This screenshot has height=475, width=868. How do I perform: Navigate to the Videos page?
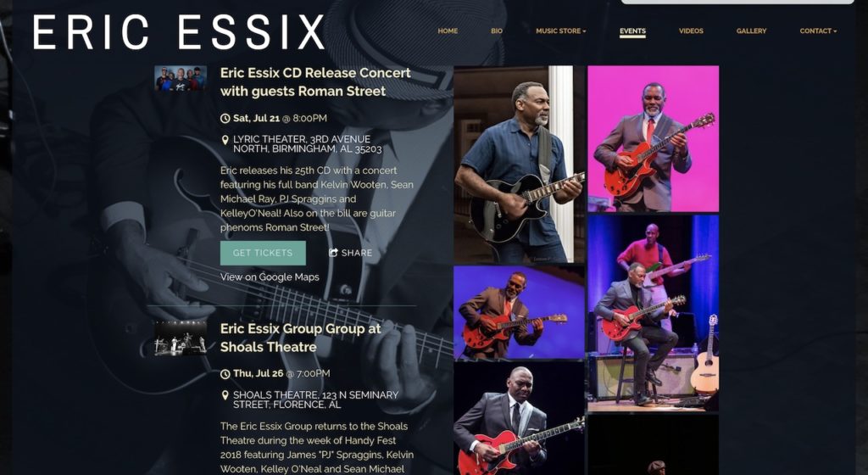point(691,31)
